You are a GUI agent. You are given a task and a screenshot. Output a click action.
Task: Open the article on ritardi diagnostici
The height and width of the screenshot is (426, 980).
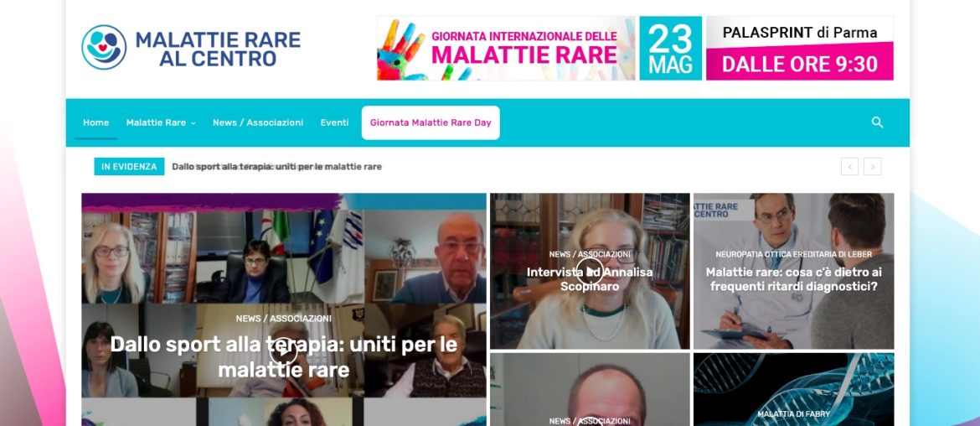pyautogui.click(x=793, y=279)
